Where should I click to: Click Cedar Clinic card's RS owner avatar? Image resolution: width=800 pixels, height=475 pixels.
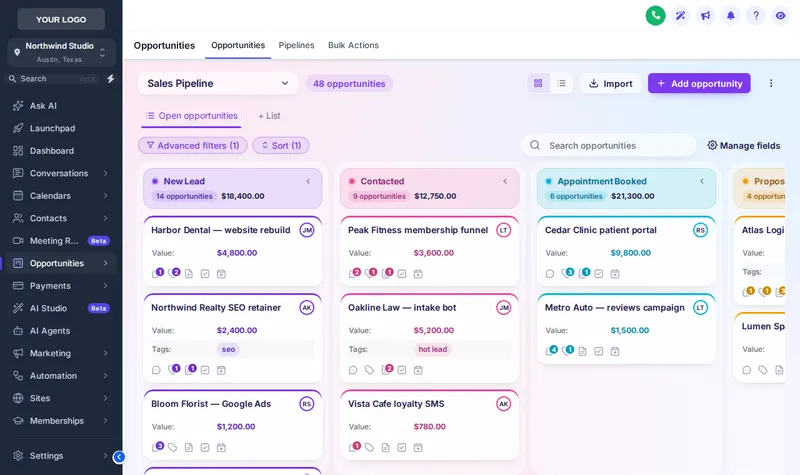tap(701, 230)
